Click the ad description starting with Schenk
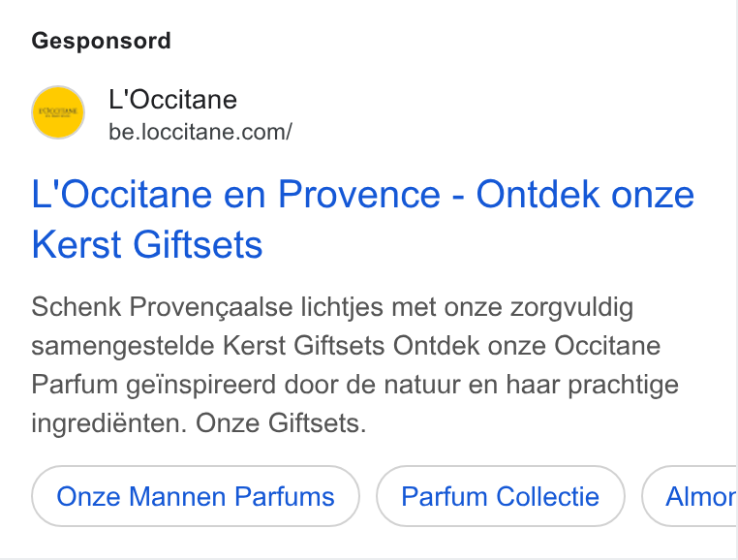This screenshot has height=560, width=738. point(355,365)
